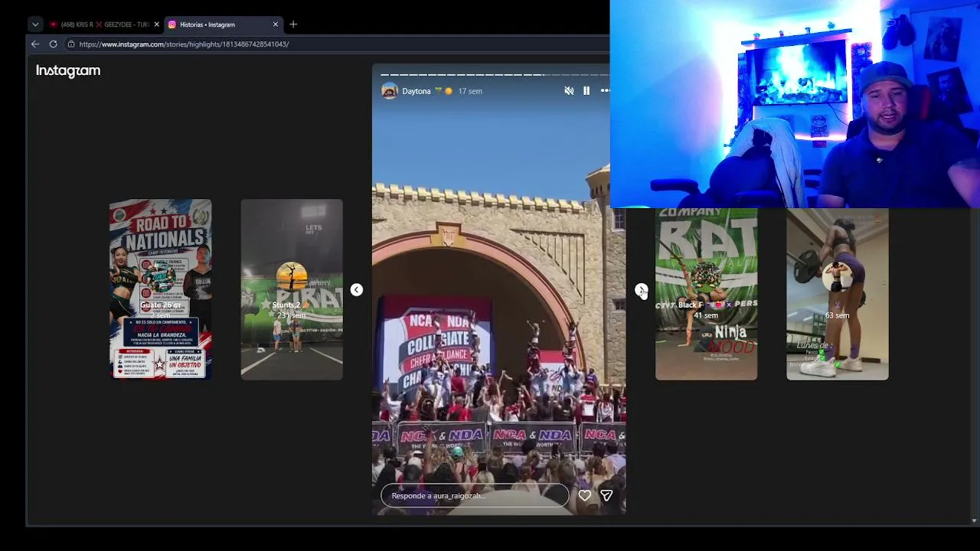Like the story with the heart icon
Image resolution: width=980 pixels, height=551 pixels.
(584, 496)
